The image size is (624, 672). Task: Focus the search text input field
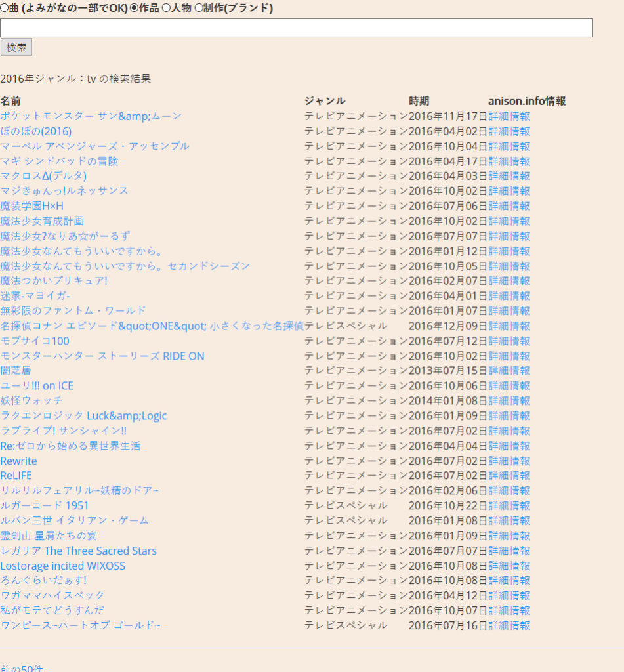point(296,28)
